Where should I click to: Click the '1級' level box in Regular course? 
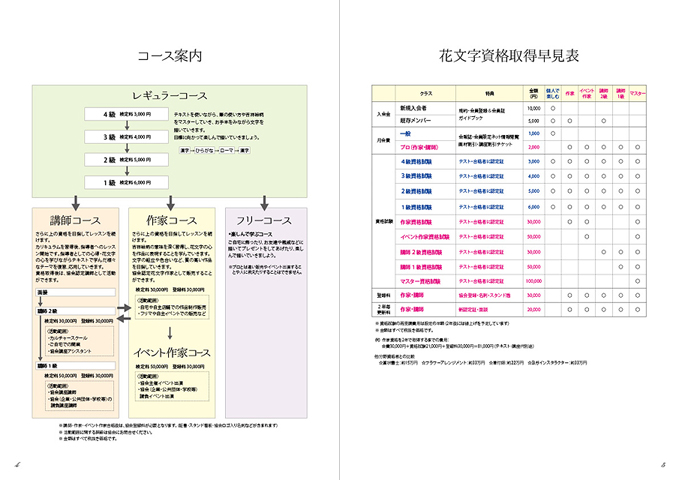(x=126, y=182)
